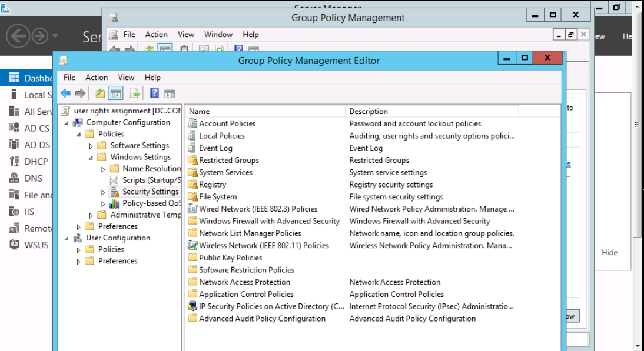Image resolution: width=644 pixels, height=351 pixels.
Task: Open Window menu in Group Policy Management
Action: click(218, 35)
